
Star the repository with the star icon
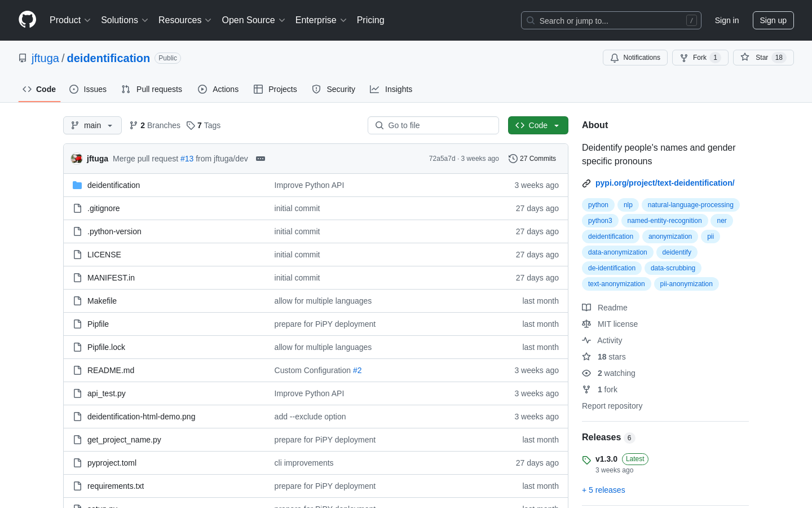click(x=745, y=58)
